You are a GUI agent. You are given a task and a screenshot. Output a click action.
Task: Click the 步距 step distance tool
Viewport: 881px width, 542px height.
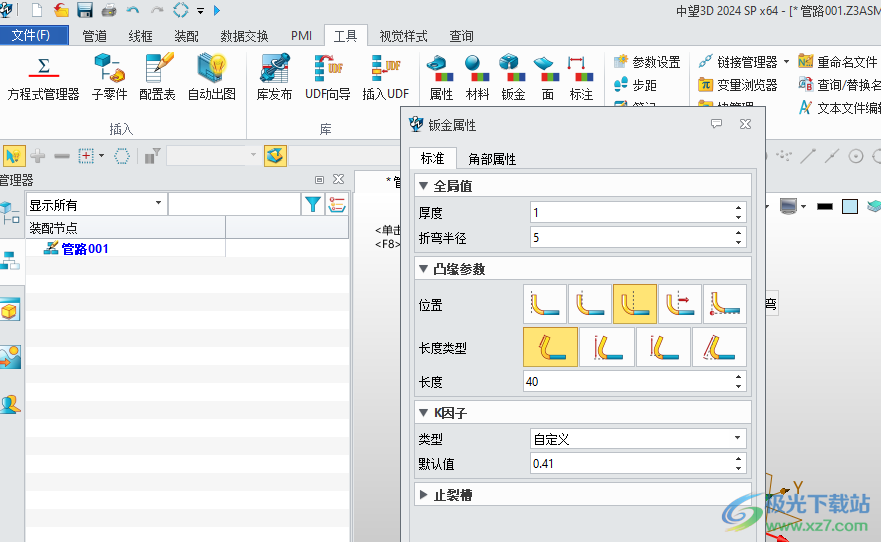(x=635, y=85)
